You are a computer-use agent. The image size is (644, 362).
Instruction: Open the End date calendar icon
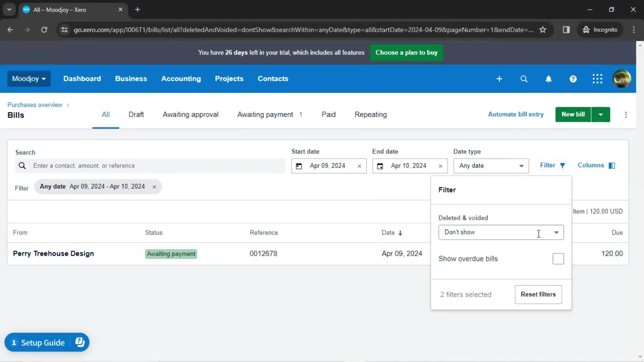point(380,166)
